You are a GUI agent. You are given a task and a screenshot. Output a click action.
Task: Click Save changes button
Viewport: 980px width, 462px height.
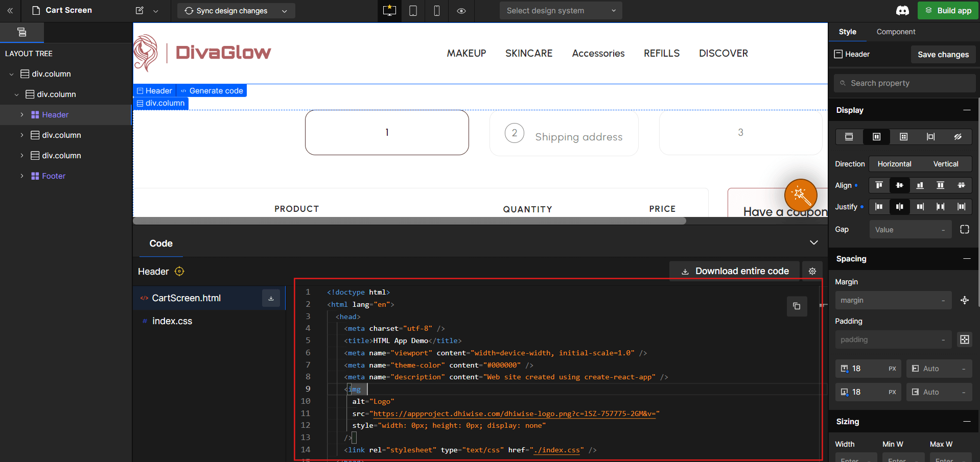click(943, 55)
